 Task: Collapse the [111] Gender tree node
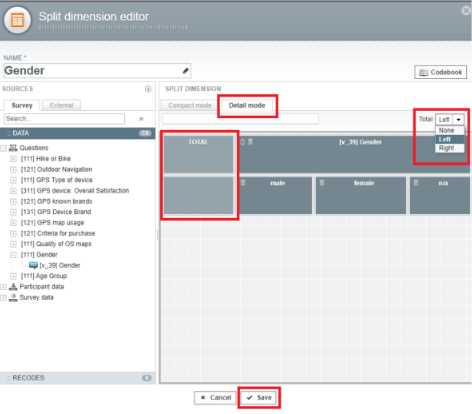click(x=13, y=255)
